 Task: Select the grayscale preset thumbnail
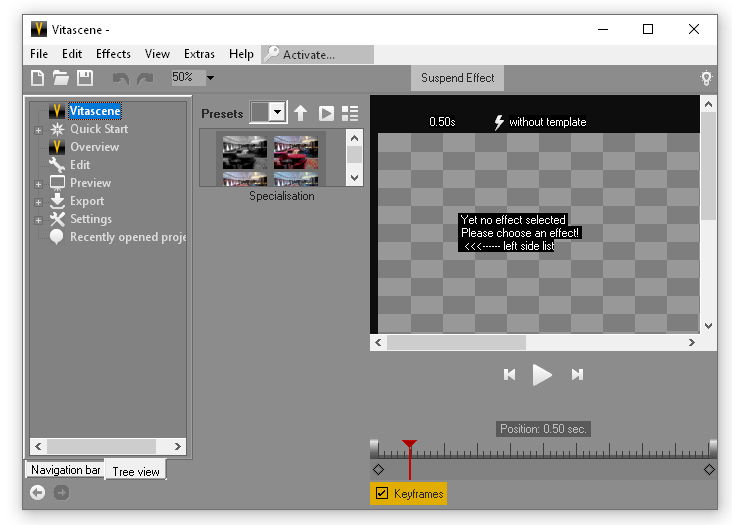[x=245, y=152]
